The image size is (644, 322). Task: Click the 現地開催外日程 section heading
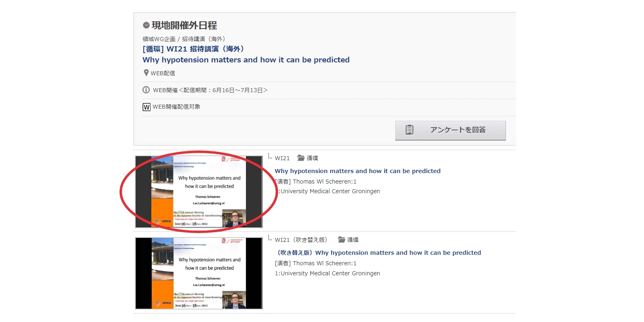point(184,25)
